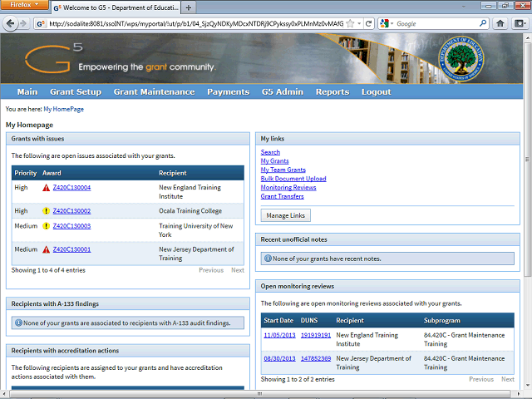Open DUNS 191919191 link

click(316, 335)
